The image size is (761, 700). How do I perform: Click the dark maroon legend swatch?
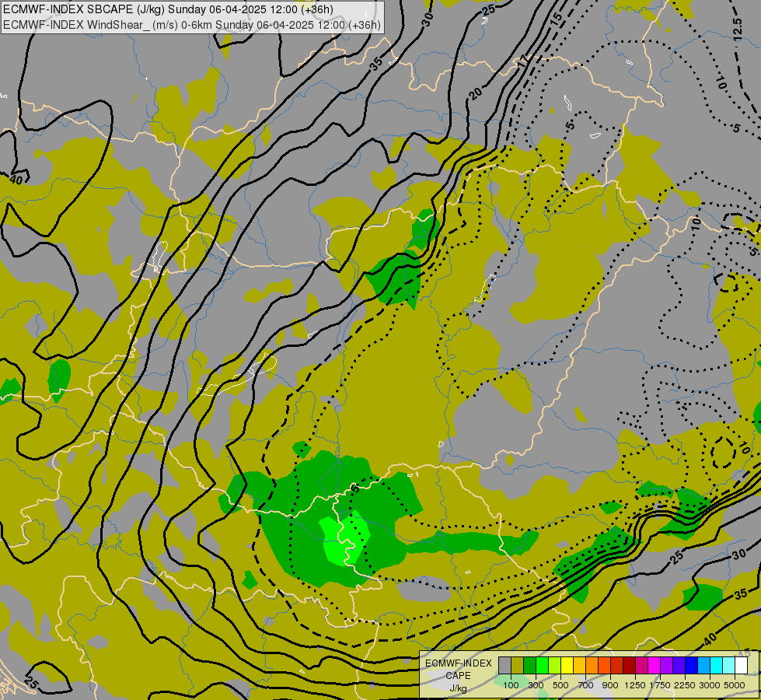[x=629, y=665]
